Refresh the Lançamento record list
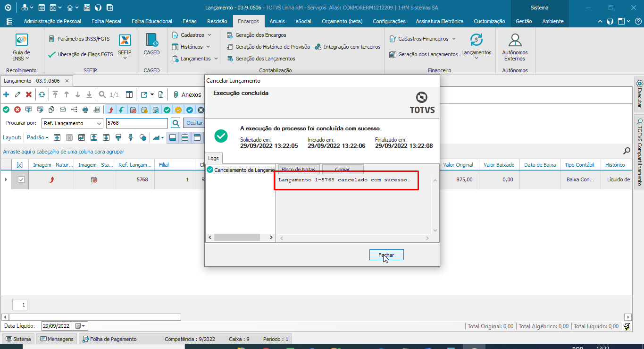This screenshot has width=644, height=349. [x=42, y=94]
